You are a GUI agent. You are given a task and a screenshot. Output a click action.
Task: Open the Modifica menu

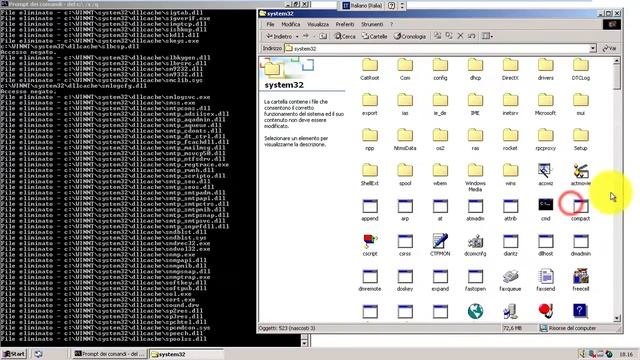pos(291,24)
